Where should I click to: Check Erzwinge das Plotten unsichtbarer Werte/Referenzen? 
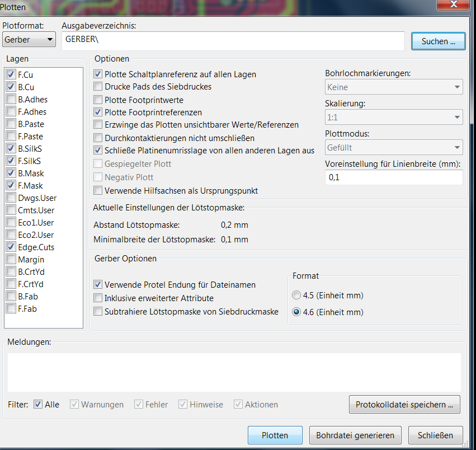pyautogui.click(x=98, y=125)
